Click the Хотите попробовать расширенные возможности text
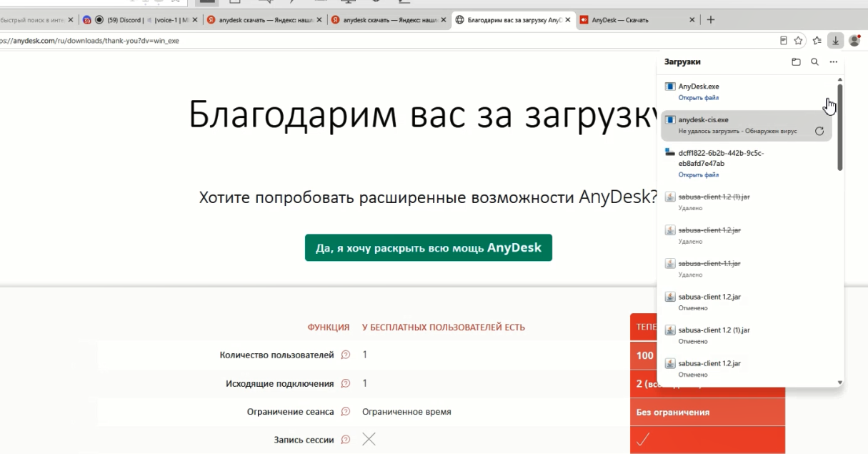 click(x=429, y=197)
